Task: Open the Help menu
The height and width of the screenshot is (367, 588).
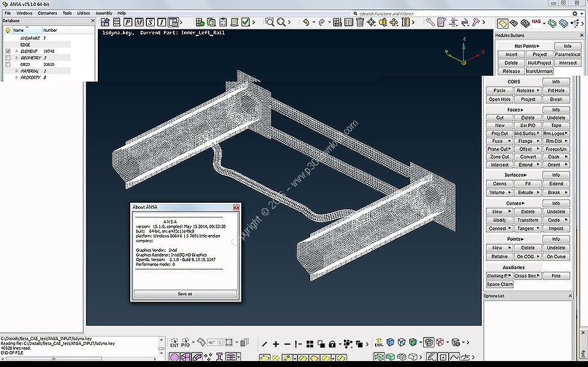Action: click(x=121, y=13)
